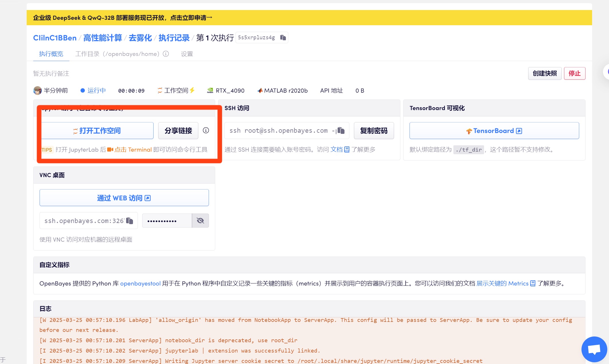Click 打开工作空间 button
Image resolution: width=609 pixels, height=364 pixels.
click(x=97, y=131)
